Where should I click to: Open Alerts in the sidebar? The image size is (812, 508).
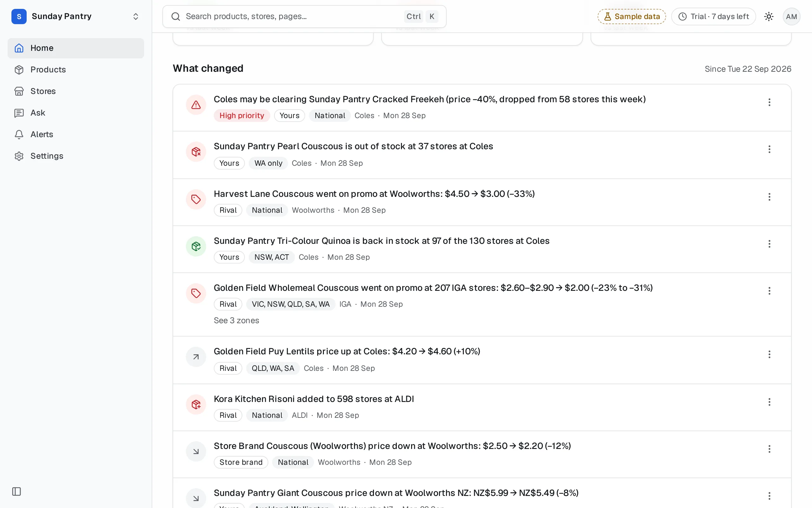click(x=76, y=134)
